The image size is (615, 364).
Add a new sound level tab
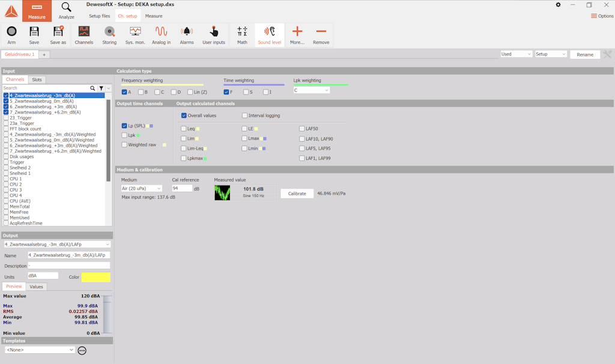coord(44,55)
